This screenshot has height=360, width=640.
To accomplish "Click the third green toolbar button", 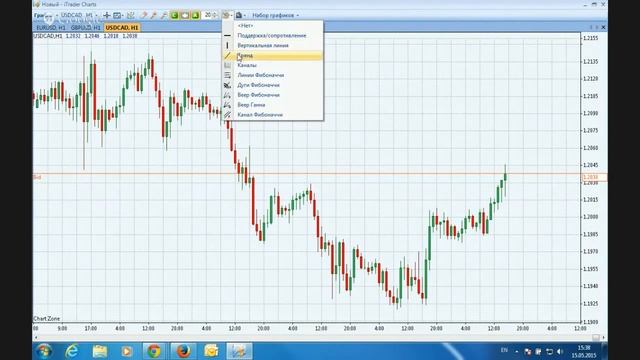I will point(195,16).
